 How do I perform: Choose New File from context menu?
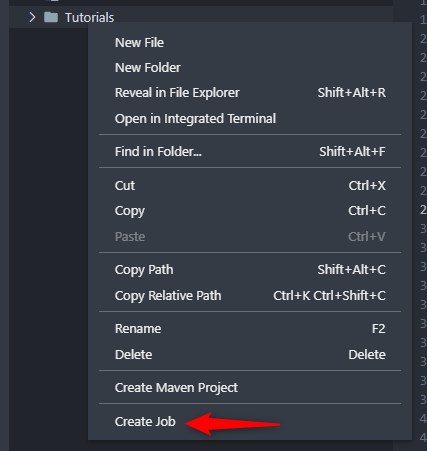coord(250,43)
